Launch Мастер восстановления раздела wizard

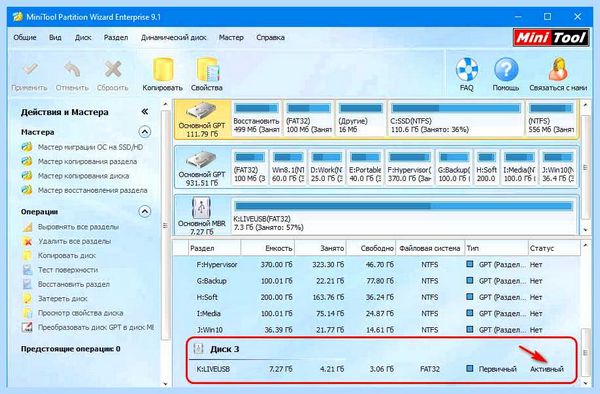click(93, 190)
